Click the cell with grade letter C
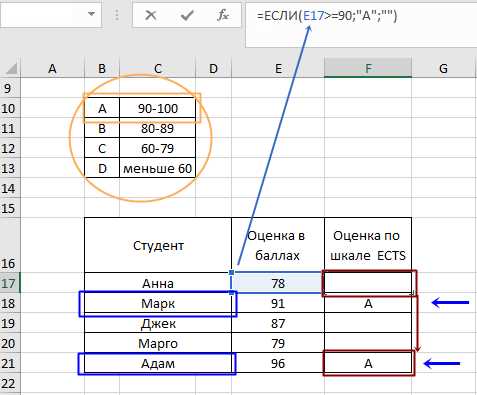This screenshot has height=395, width=477. [x=102, y=148]
